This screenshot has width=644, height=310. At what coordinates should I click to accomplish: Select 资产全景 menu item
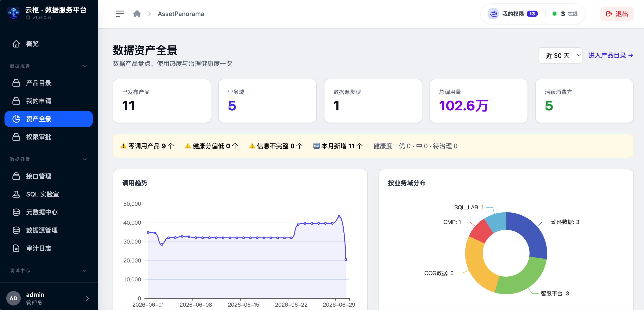pos(49,119)
